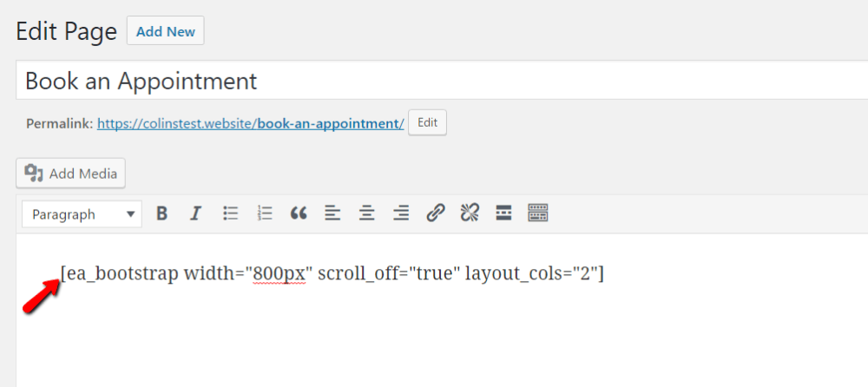Image resolution: width=868 pixels, height=387 pixels.
Task: Center align the text
Action: [x=367, y=213]
